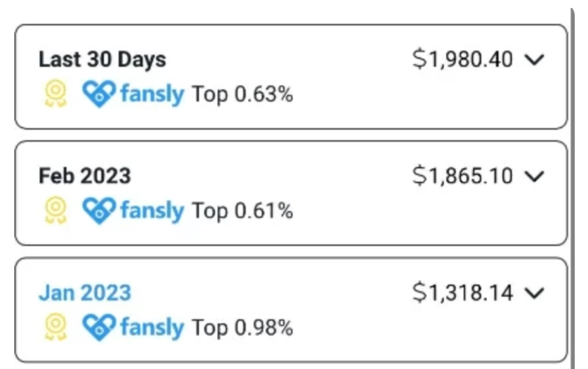Click the $1,980.40 earnings amount
This screenshot has height=369, width=588.
click(463, 59)
